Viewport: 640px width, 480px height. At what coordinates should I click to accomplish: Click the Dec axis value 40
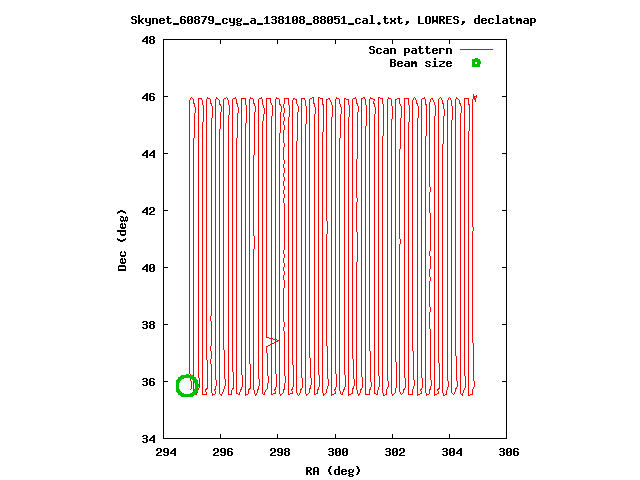click(149, 268)
